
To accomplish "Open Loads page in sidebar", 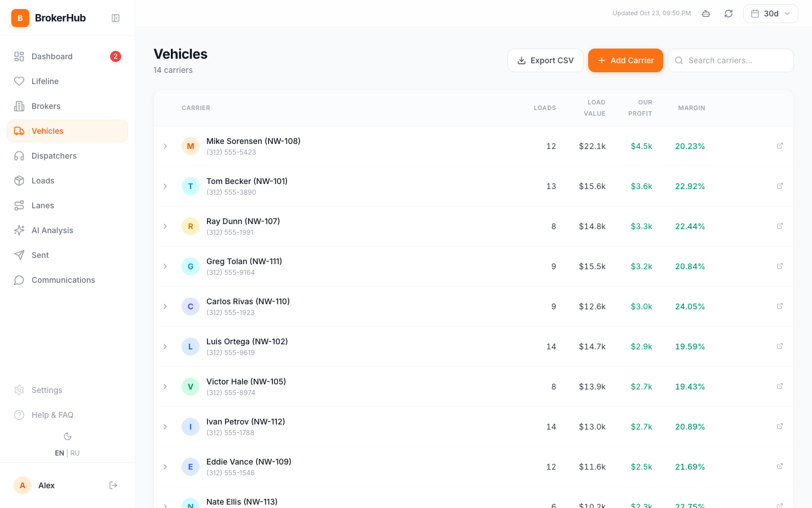I will 67,181.
